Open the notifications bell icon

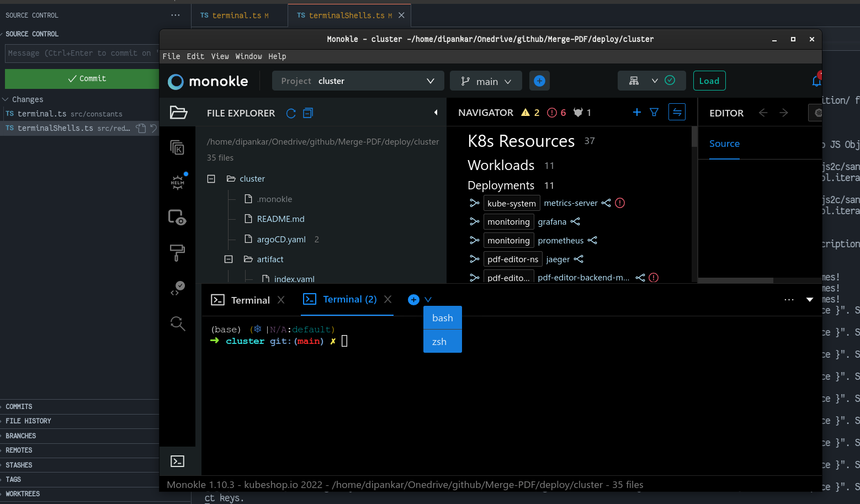click(x=816, y=81)
